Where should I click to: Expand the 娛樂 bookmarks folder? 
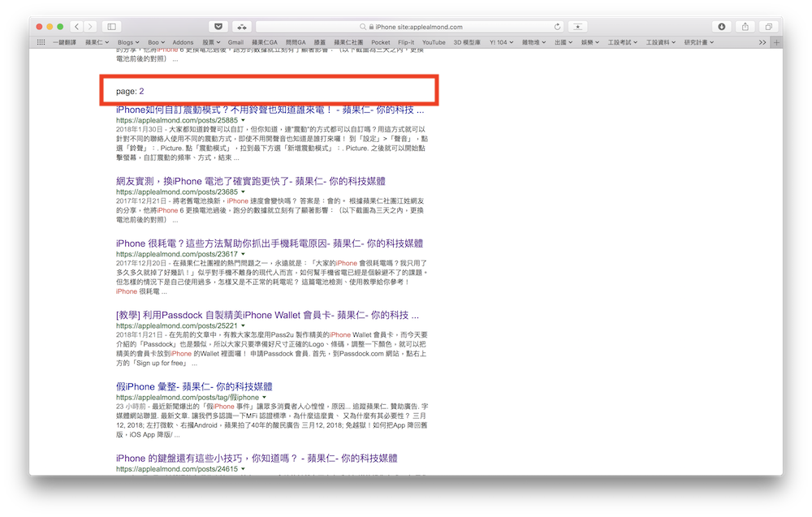pyautogui.click(x=590, y=42)
